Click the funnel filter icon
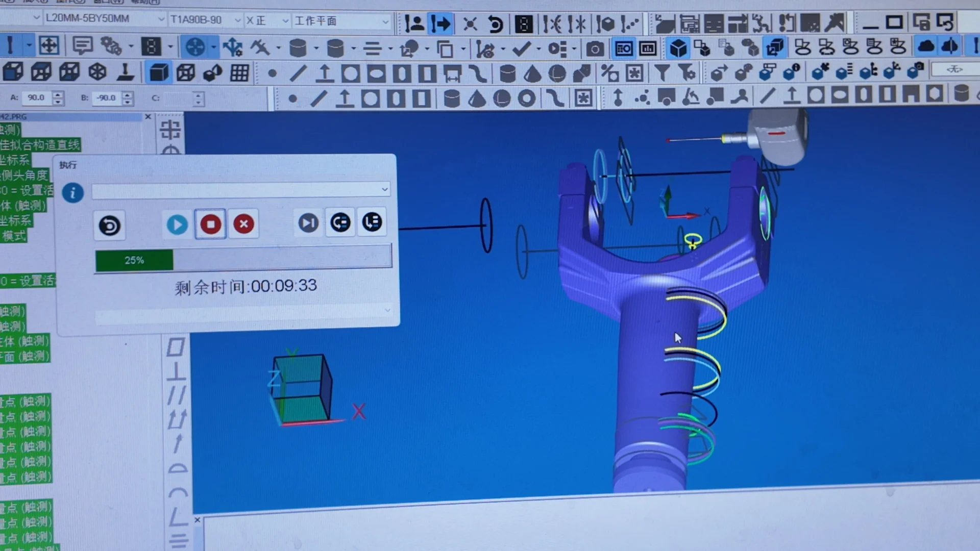The height and width of the screenshot is (551, 980). 662,73
